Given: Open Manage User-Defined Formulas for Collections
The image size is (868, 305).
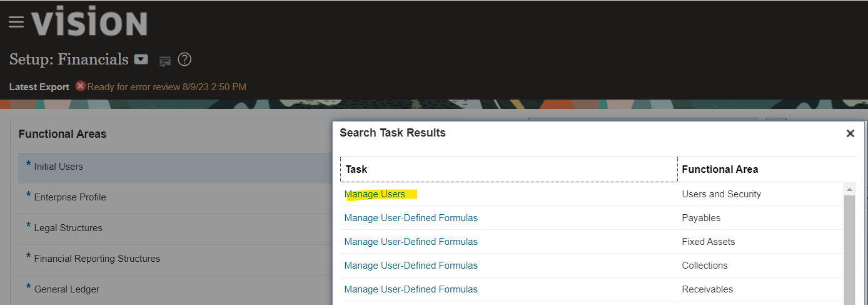Looking at the screenshot, I should [x=411, y=266].
